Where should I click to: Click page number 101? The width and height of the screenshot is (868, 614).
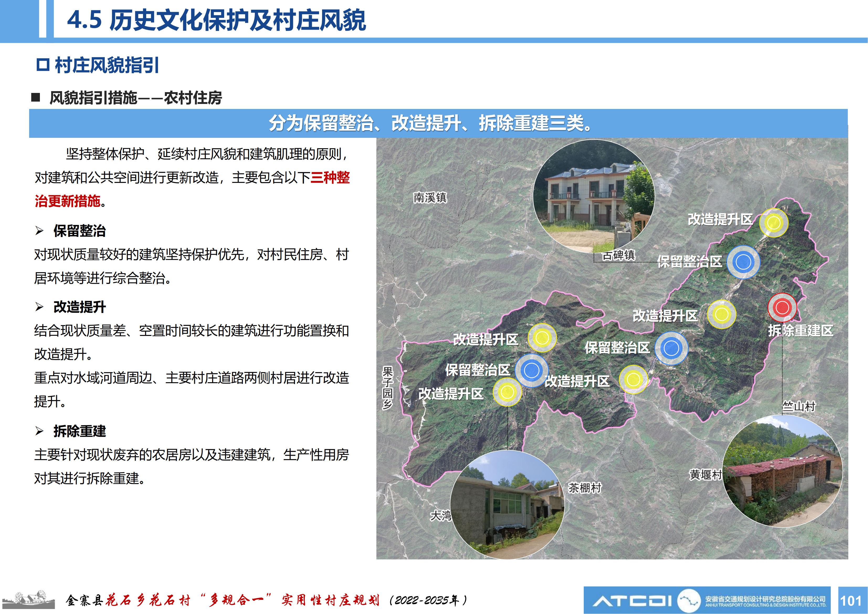pos(851,601)
